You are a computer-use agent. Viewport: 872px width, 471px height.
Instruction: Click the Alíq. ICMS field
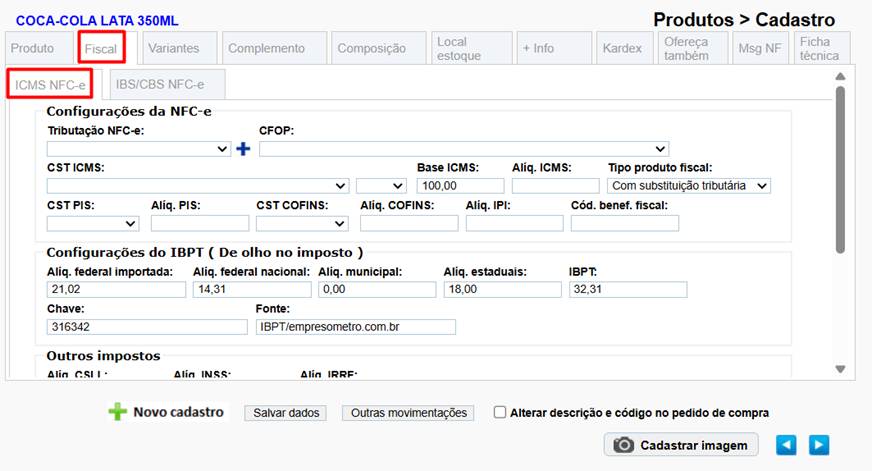coord(556,186)
